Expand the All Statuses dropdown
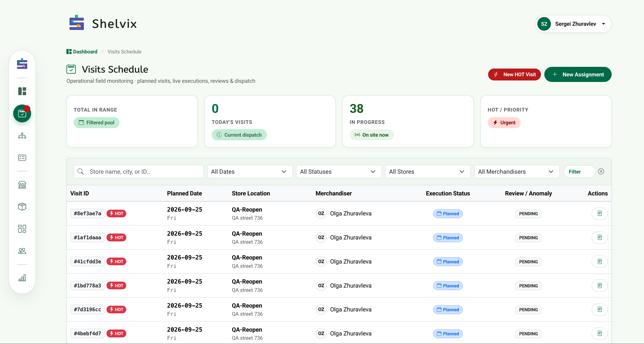 point(339,171)
